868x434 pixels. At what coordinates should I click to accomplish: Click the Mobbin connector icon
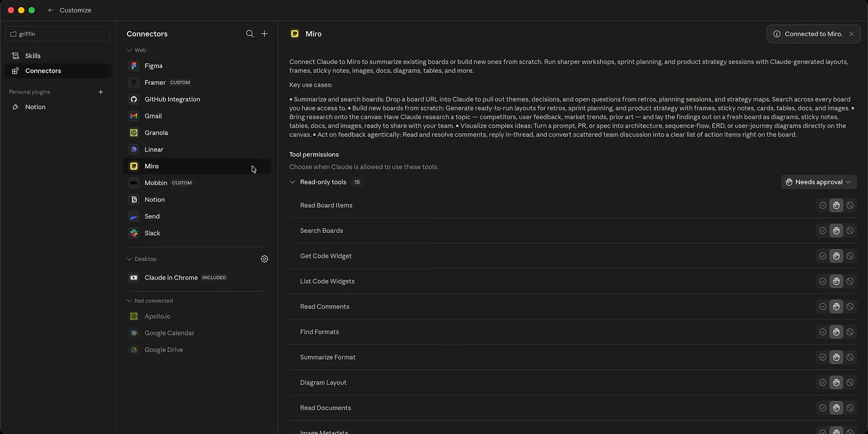[134, 183]
